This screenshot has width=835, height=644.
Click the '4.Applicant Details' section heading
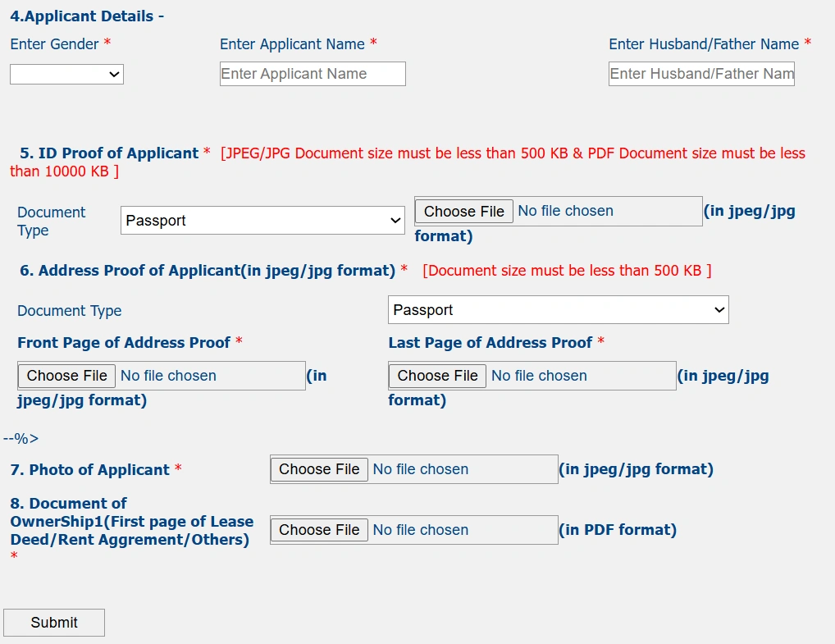click(x=87, y=16)
